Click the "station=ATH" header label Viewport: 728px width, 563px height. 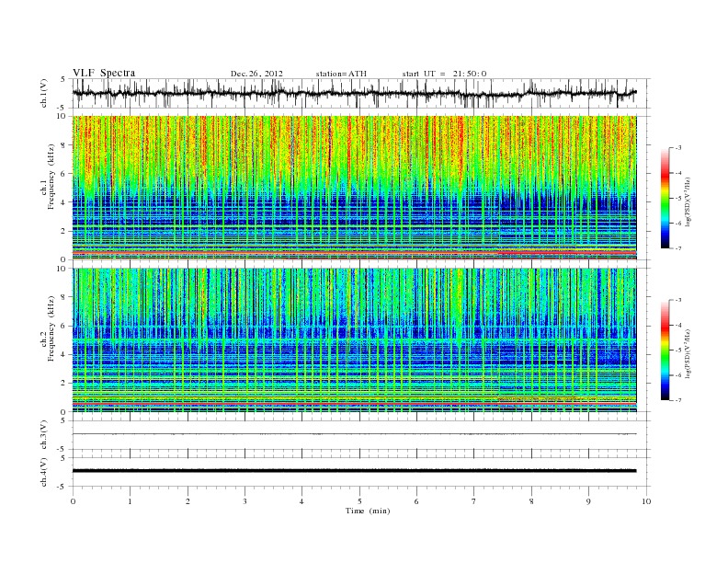(x=341, y=74)
